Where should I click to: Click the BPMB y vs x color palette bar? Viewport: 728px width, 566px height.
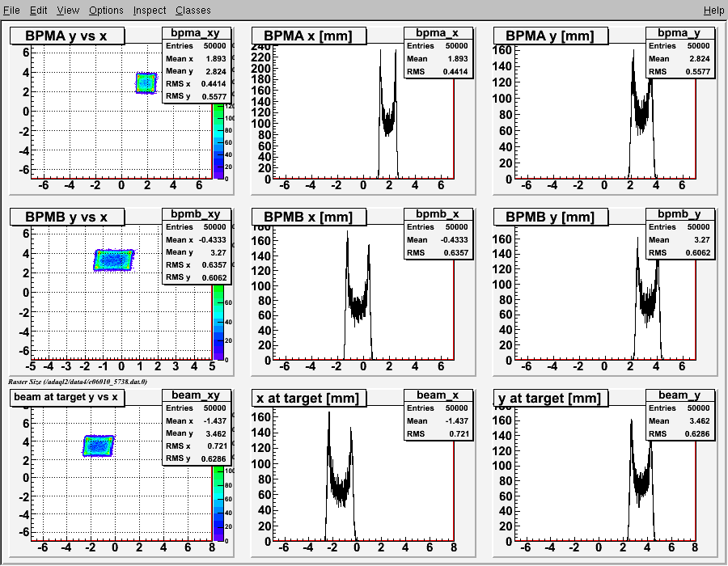tap(218, 322)
